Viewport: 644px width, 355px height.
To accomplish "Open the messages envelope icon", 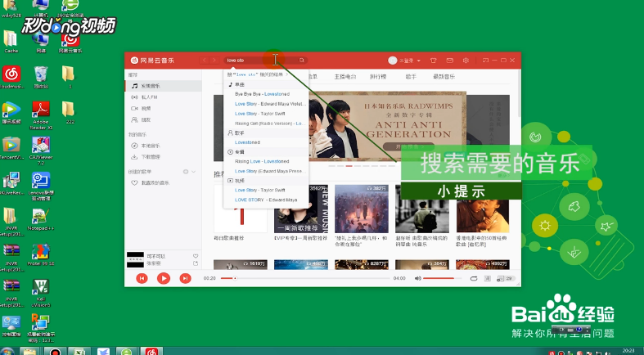I will pyautogui.click(x=450, y=61).
